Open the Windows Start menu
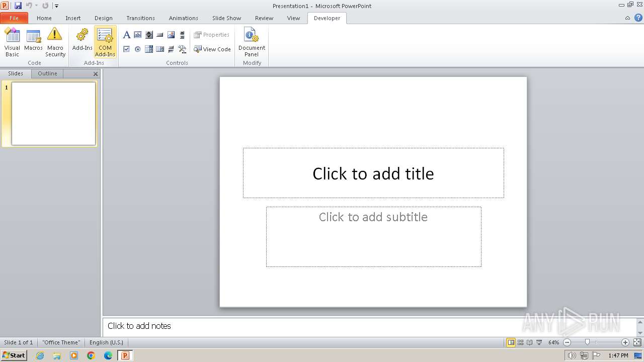The image size is (644, 362). tap(14, 355)
